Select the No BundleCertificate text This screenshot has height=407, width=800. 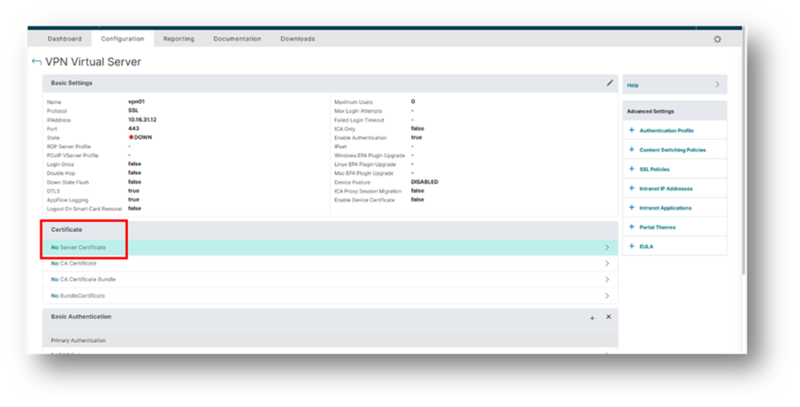(x=78, y=296)
